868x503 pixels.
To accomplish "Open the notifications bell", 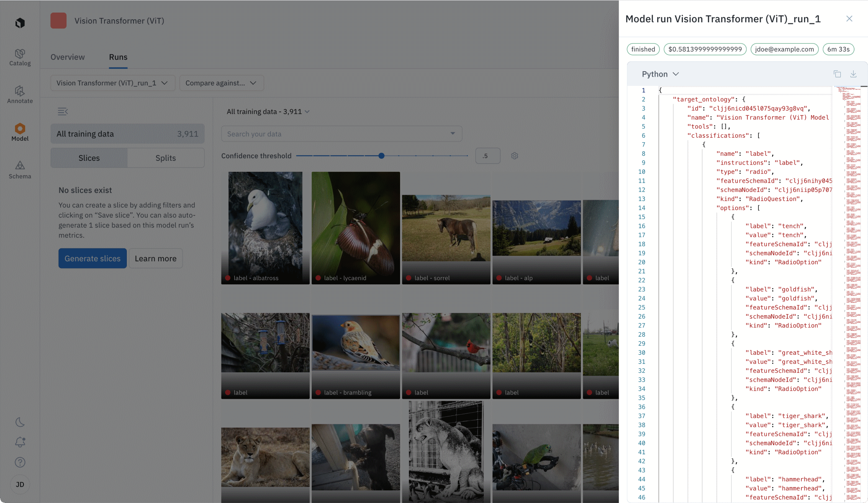I will [20, 442].
